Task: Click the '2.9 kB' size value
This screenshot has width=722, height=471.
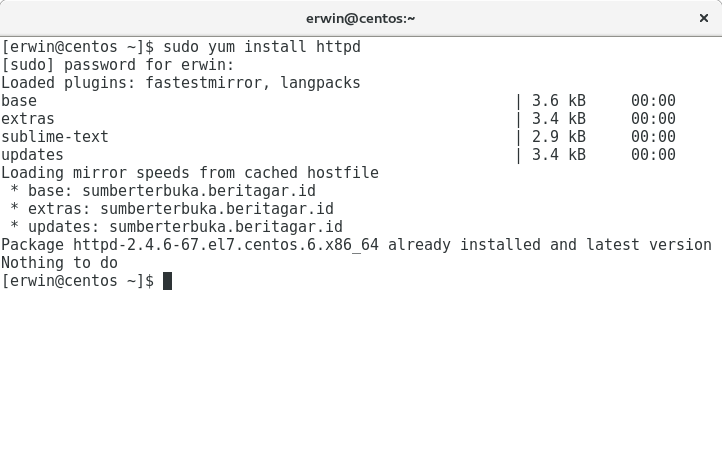Action: pos(559,137)
